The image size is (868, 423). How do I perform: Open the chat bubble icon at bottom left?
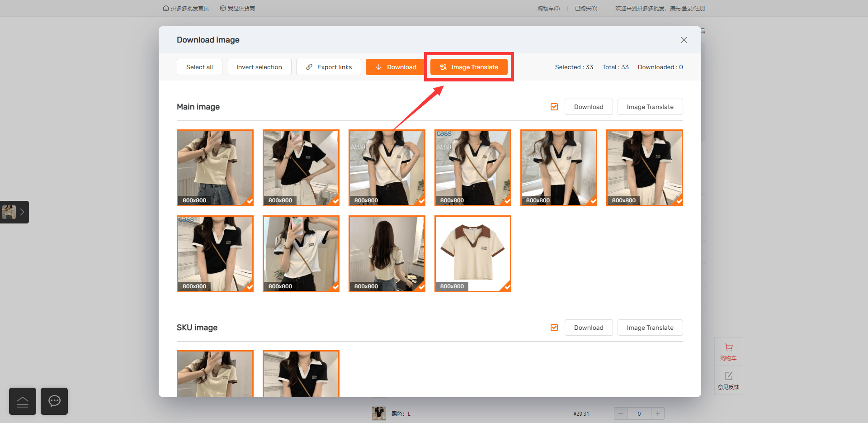[x=54, y=401]
